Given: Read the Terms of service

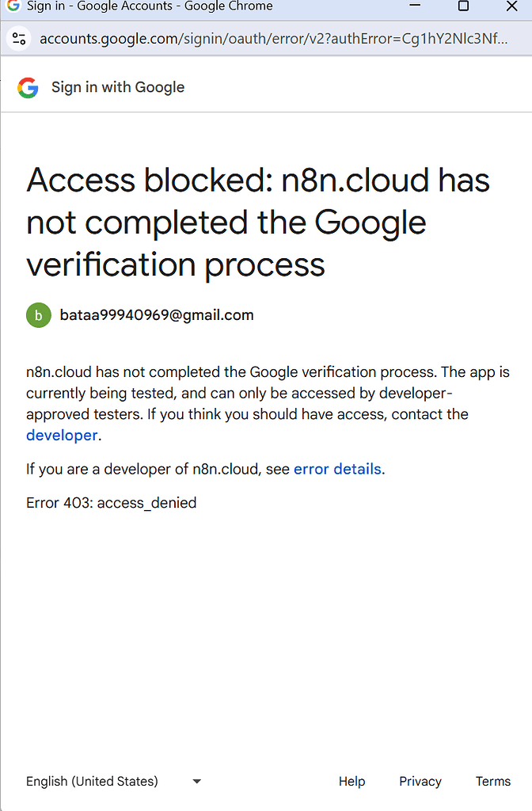Looking at the screenshot, I should click(492, 782).
